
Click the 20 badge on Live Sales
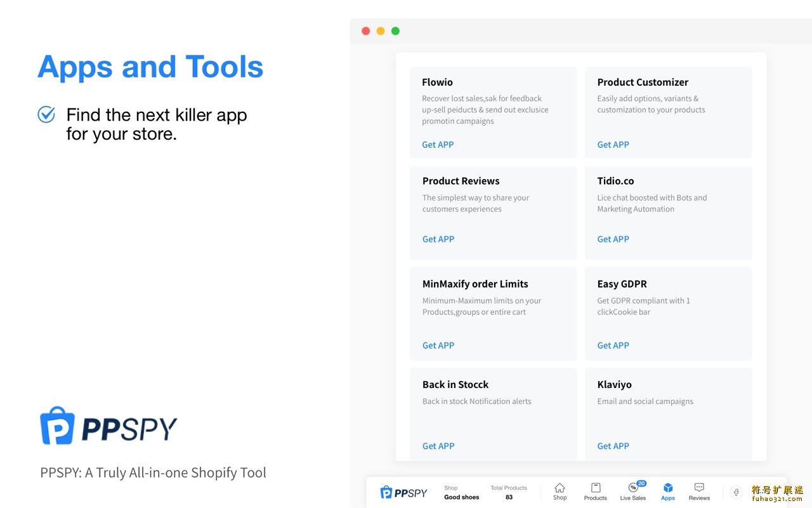click(641, 483)
